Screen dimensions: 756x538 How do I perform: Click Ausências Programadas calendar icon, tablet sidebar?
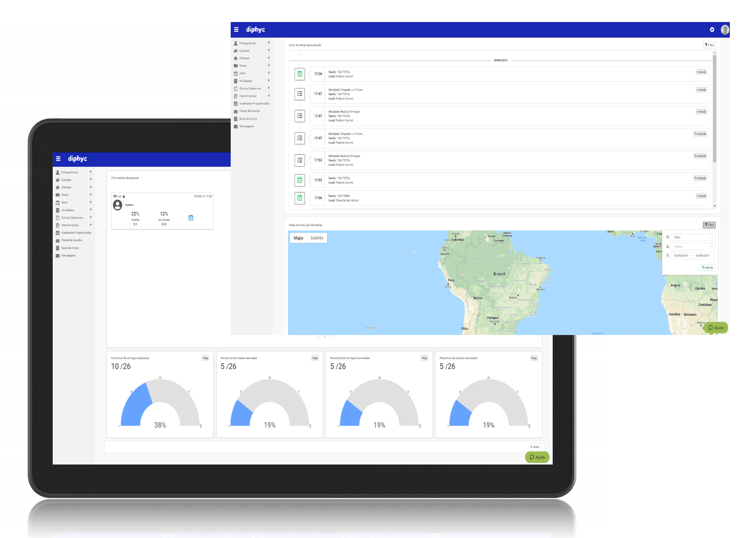click(x=58, y=233)
